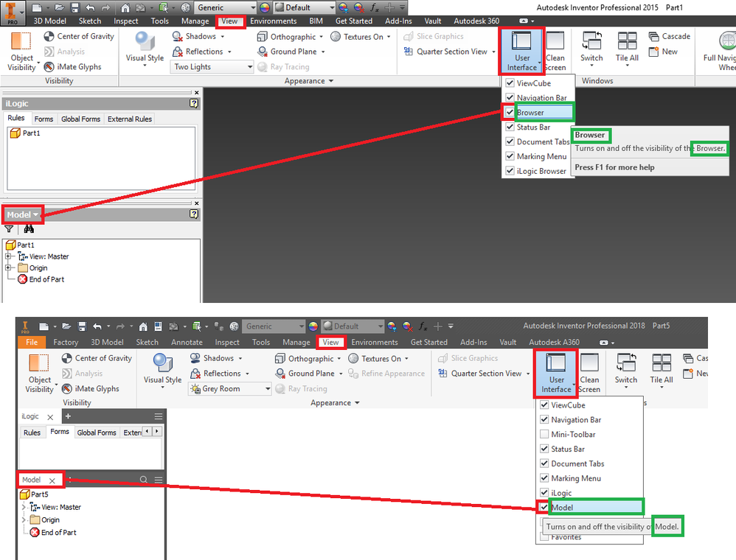Expand the Origin folder under Part1
The image size is (736, 560).
(8, 267)
